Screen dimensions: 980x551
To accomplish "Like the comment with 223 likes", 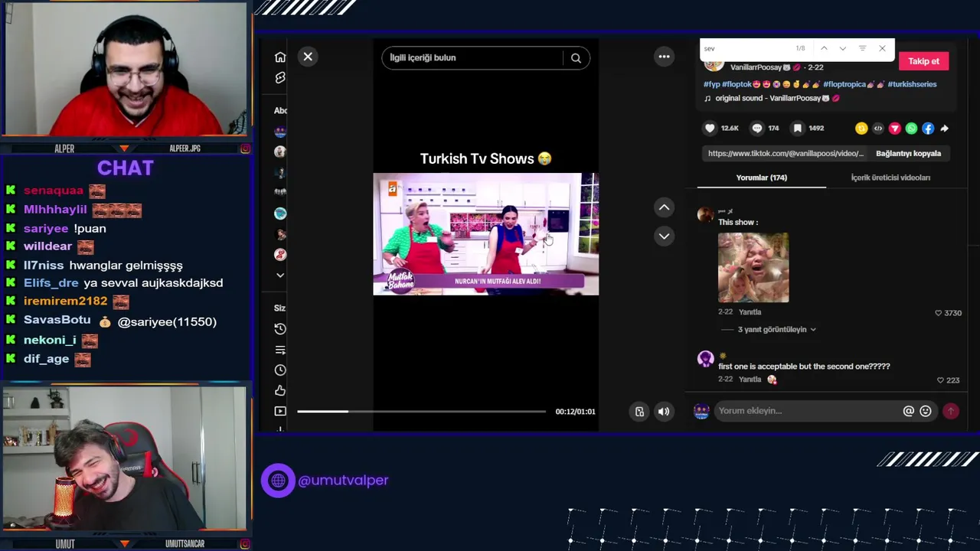I will click(940, 380).
